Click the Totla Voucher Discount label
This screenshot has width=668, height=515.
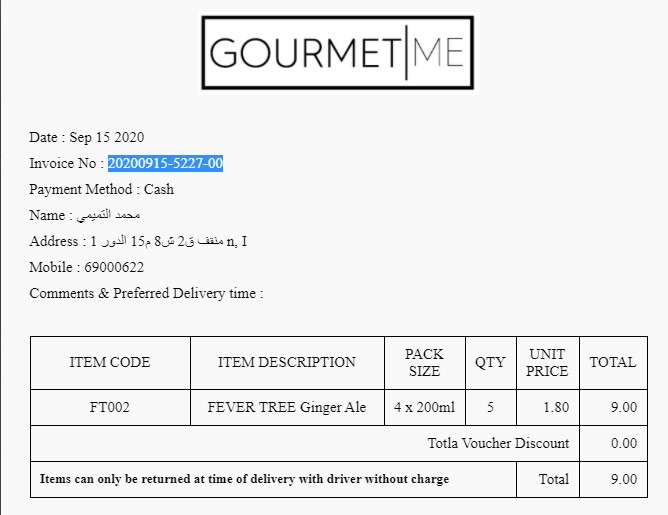[x=498, y=443]
